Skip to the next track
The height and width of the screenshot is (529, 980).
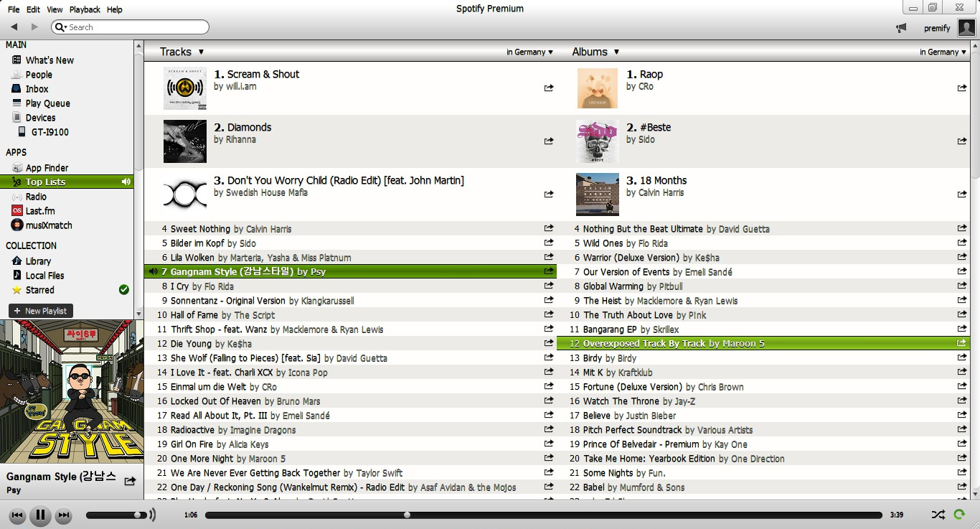coord(63,515)
